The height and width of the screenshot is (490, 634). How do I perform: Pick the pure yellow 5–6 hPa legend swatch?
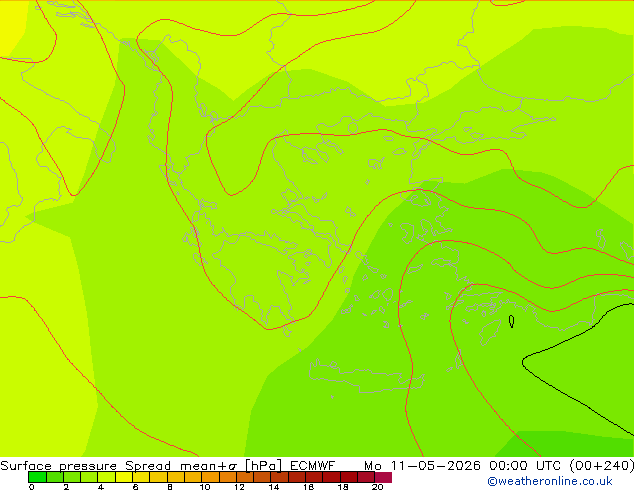pyautogui.click(x=124, y=477)
